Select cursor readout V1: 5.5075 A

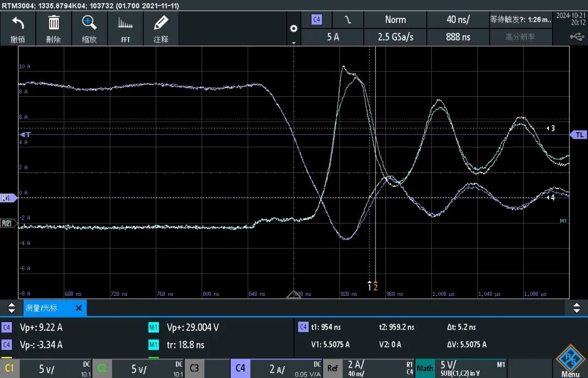coord(330,344)
